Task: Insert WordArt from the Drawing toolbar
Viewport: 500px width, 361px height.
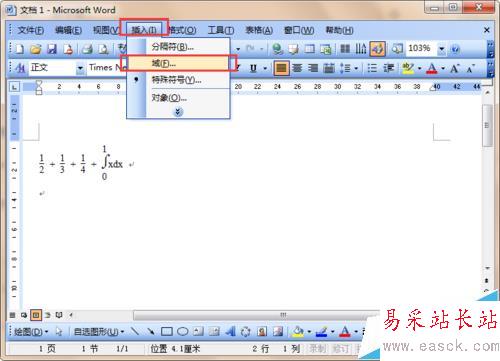Action: pos(230,331)
